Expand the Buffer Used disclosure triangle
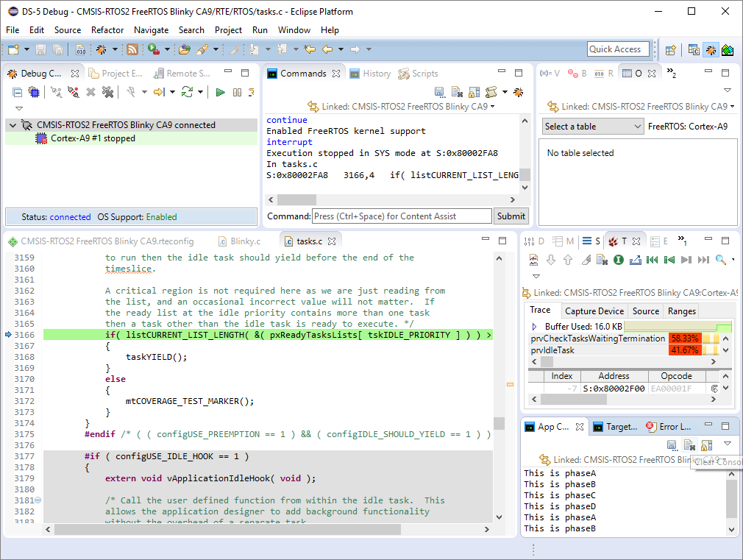743x560 pixels. [x=534, y=327]
